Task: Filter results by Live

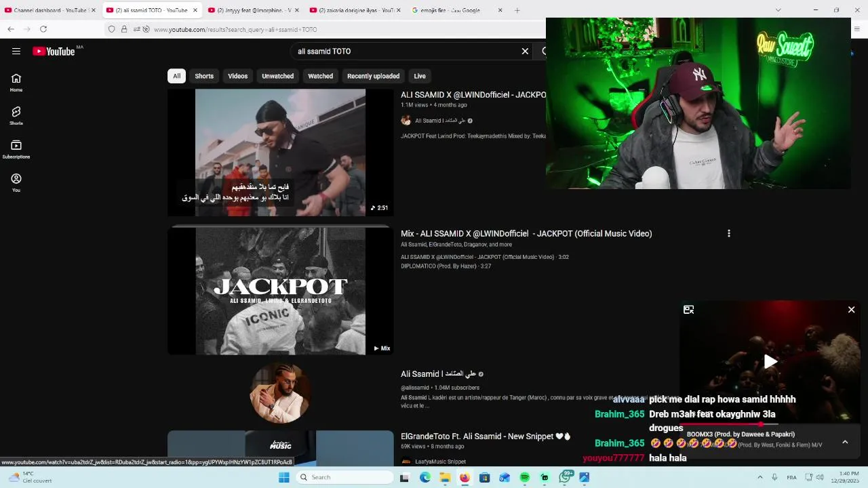Action: (x=420, y=76)
